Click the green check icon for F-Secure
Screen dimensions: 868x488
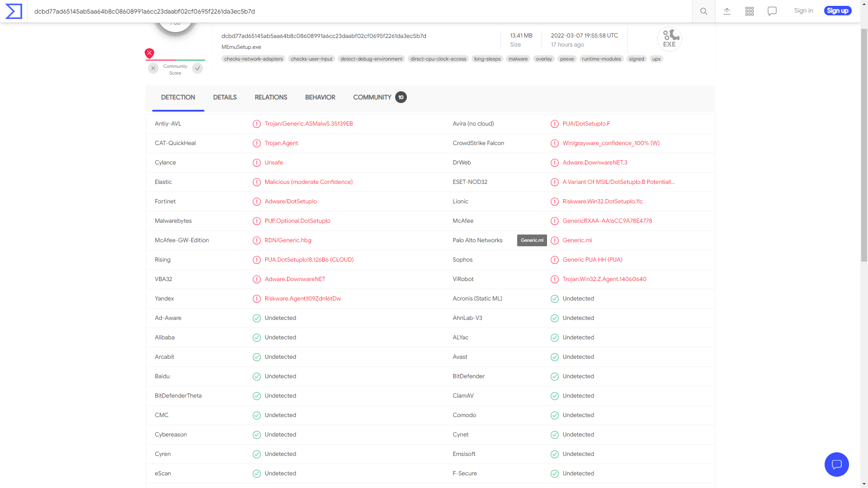[x=555, y=474]
